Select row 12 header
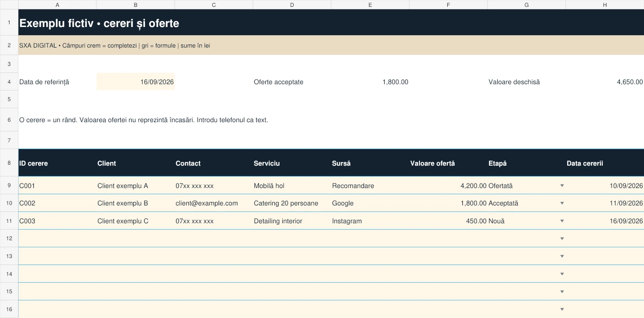This screenshot has height=318, width=644. coord(9,238)
